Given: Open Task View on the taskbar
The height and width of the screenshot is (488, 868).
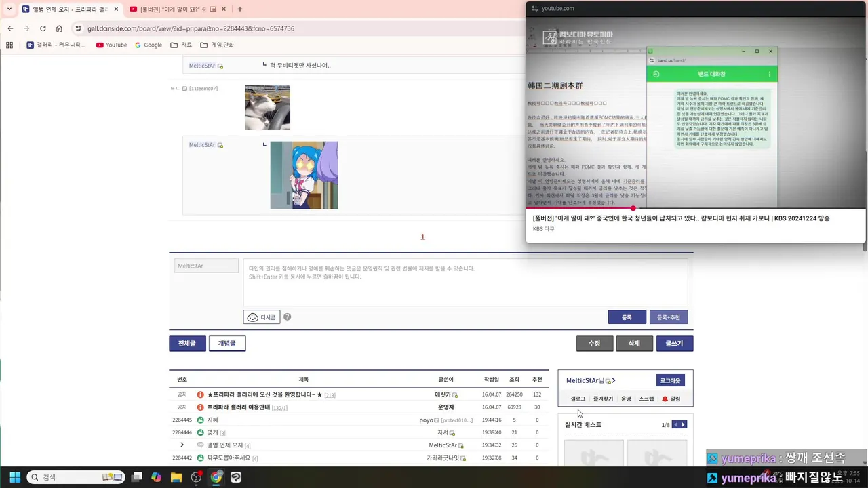Looking at the screenshot, I should click(x=136, y=477).
